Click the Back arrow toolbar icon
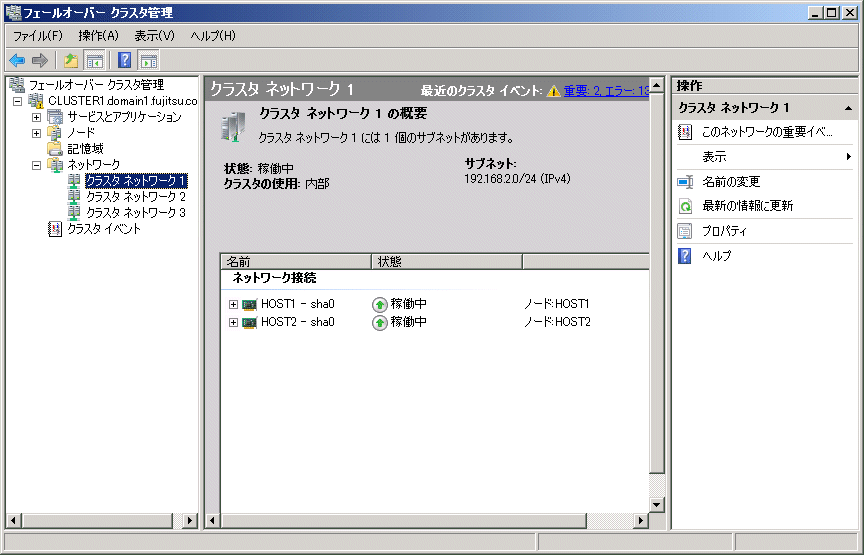The height and width of the screenshot is (555, 864). 17,60
